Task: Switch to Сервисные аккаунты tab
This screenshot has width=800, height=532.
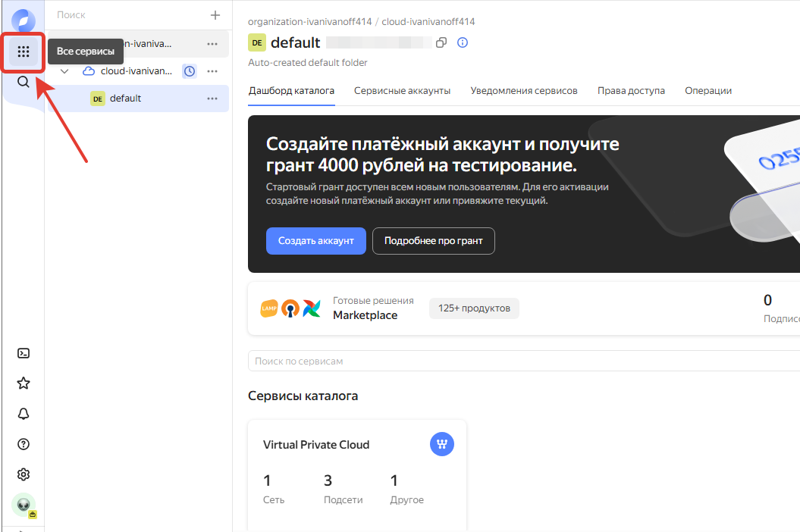Action: coord(402,91)
